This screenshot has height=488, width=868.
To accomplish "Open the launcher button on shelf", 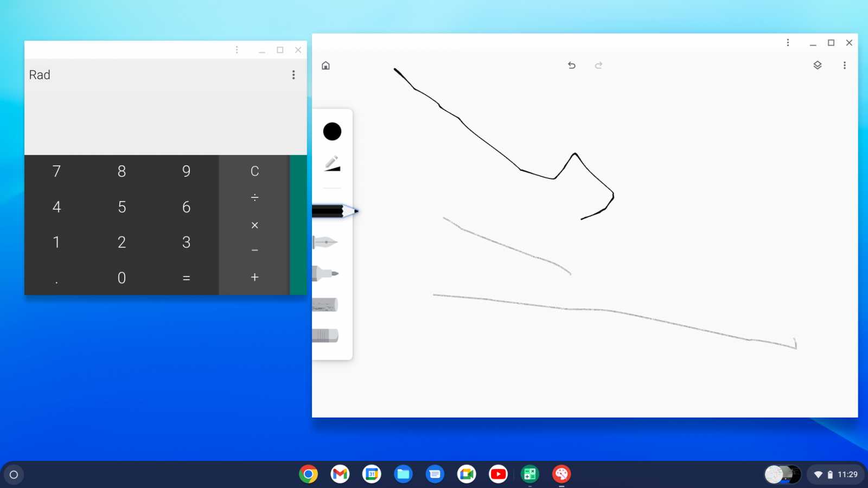I will click(x=14, y=474).
